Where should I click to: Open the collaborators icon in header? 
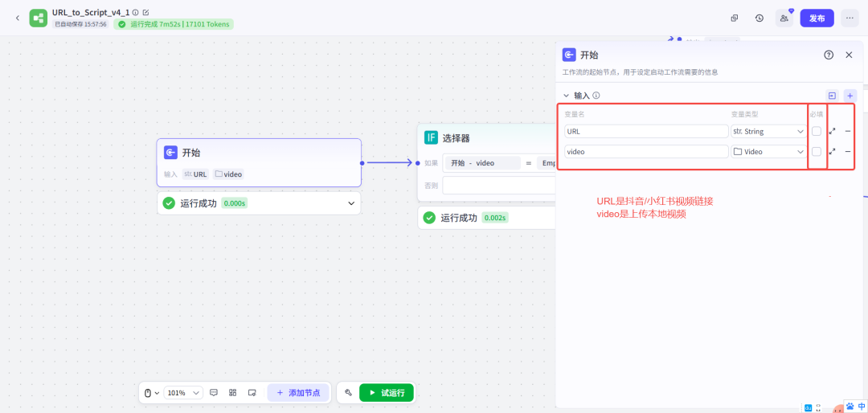click(784, 18)
